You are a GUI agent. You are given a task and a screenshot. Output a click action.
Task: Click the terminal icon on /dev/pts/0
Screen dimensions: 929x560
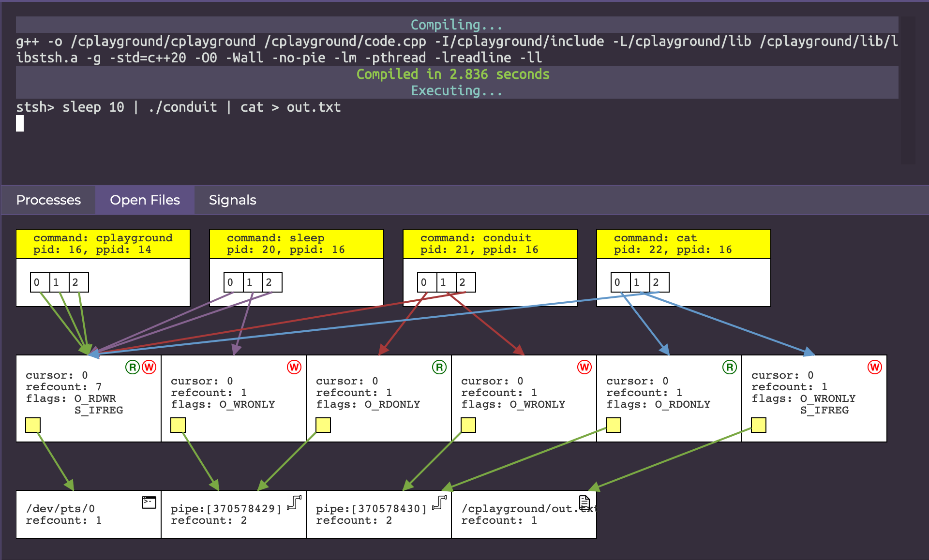pos(149,502)
